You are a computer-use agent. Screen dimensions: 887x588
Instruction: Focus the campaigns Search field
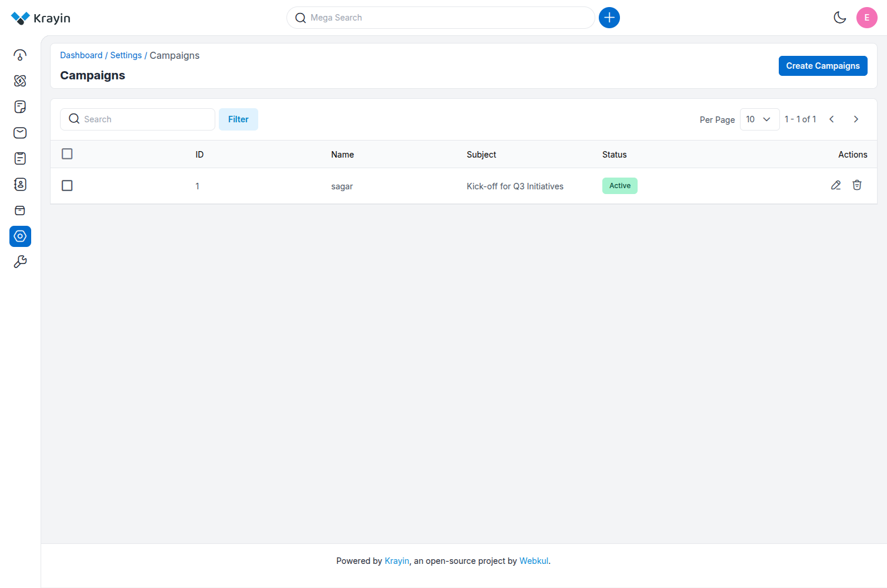point(138,119)
